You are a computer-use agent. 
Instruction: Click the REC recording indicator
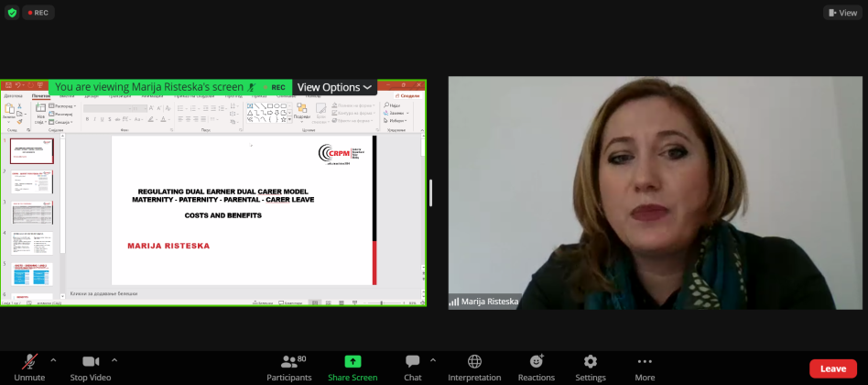[x=38, y=13]
